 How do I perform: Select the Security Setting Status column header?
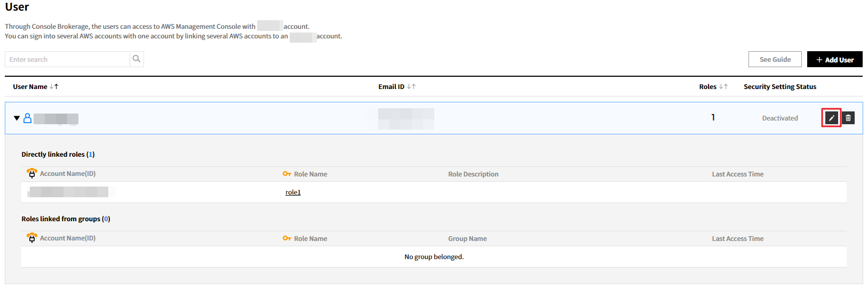[x=779, y=87]
